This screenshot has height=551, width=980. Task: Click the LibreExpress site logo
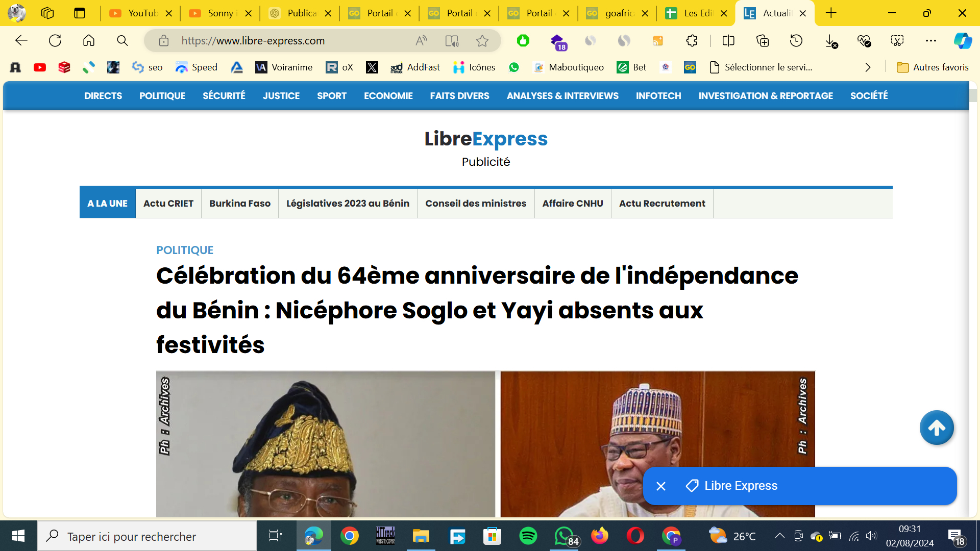point(486,139)
